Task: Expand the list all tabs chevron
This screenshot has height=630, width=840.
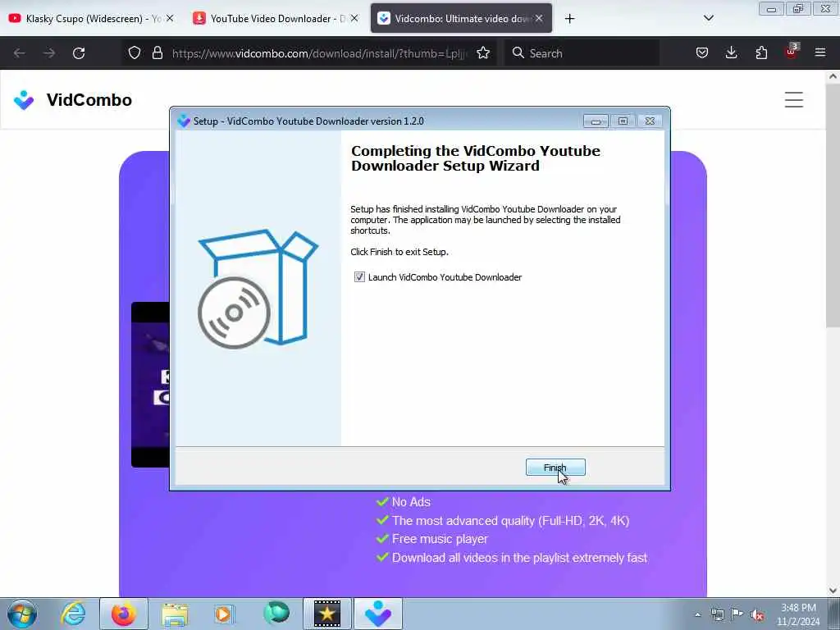Action: [708, 18]
